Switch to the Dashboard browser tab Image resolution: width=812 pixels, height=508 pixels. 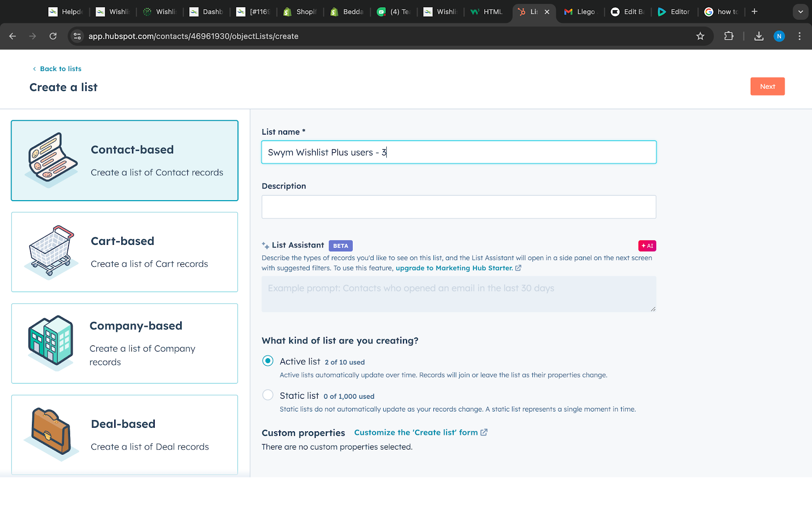coord(206,12)
